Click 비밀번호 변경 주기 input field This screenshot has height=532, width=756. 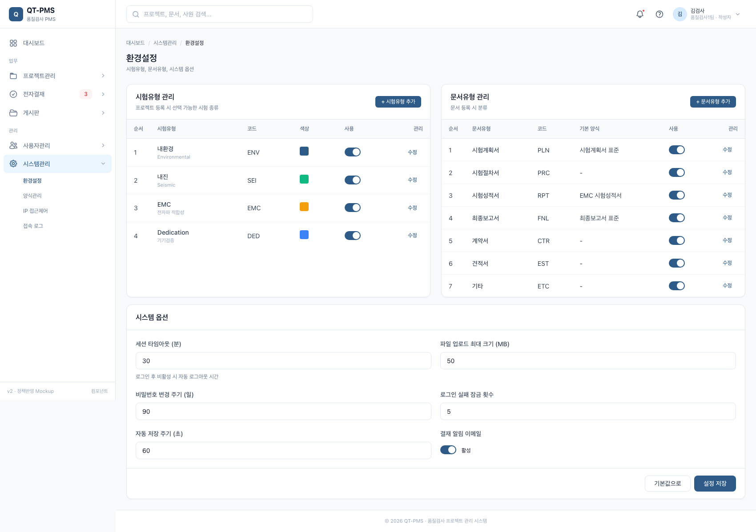coord(283,412)
